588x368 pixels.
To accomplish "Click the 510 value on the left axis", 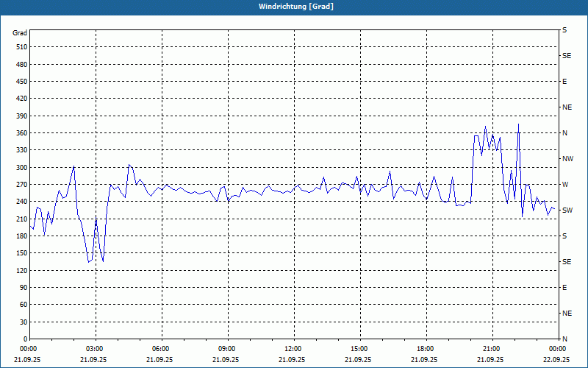I will 22,47.
